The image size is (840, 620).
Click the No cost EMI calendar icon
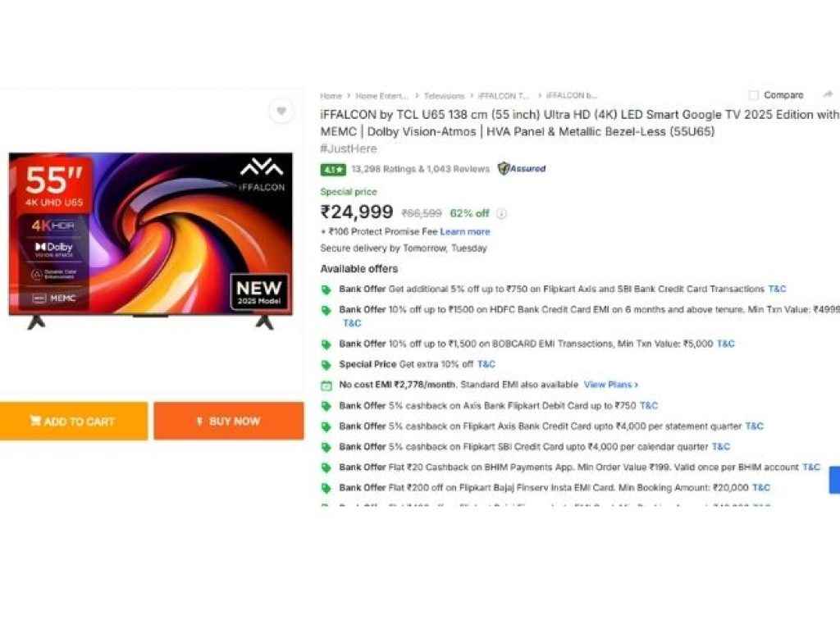click(326, 385)
